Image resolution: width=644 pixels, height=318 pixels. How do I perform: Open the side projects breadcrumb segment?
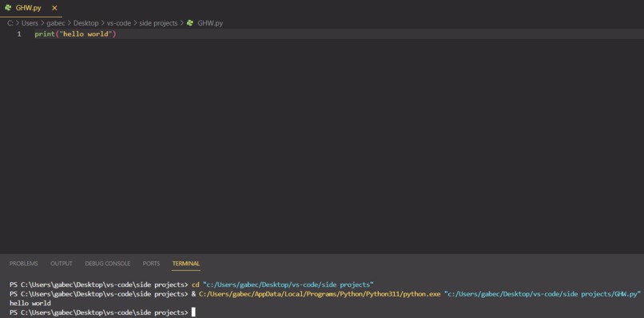pos(158,23)
